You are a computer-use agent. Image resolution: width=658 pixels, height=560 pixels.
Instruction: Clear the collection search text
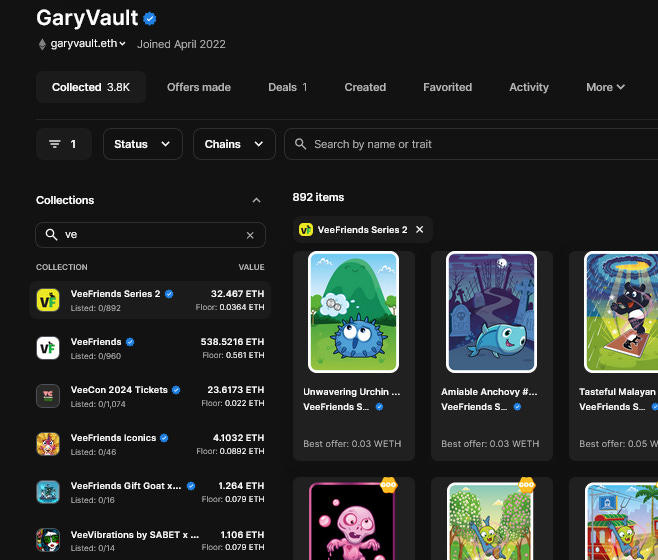250,235
